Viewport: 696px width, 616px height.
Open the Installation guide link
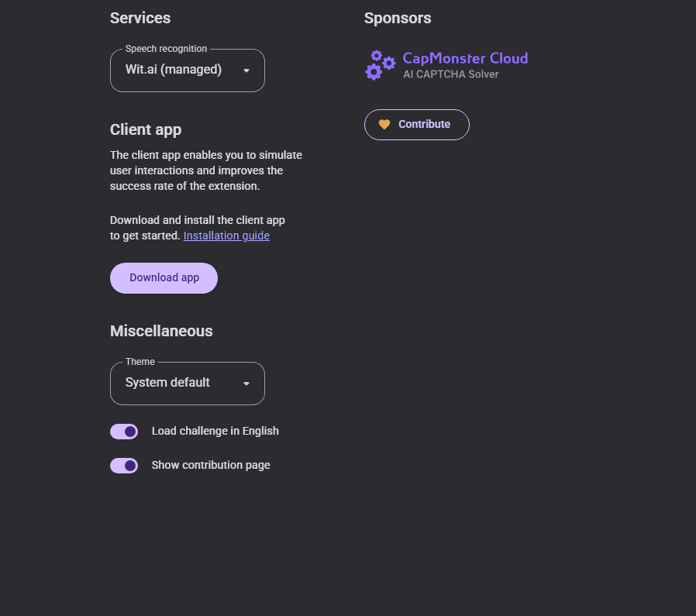(x=226, y=236)
